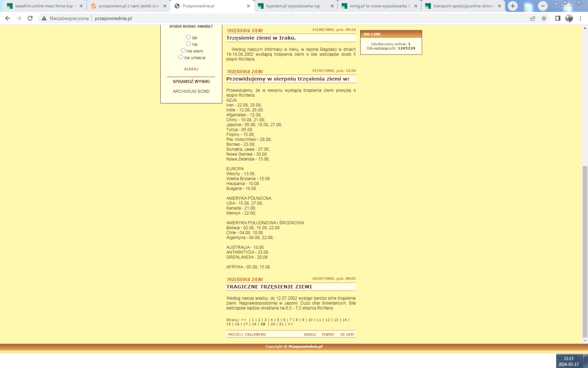Reload the page with the refresh icon

(x=30, y=18)
